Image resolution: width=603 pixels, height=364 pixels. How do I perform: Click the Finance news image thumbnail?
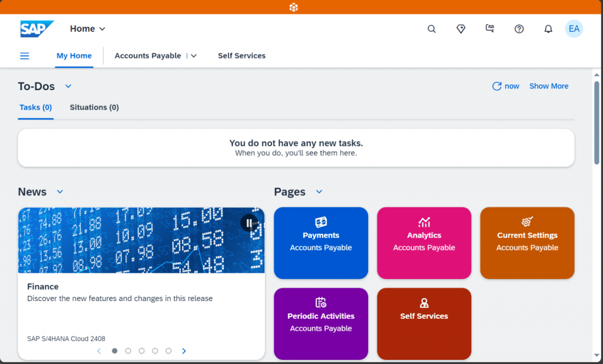[141, 240]
